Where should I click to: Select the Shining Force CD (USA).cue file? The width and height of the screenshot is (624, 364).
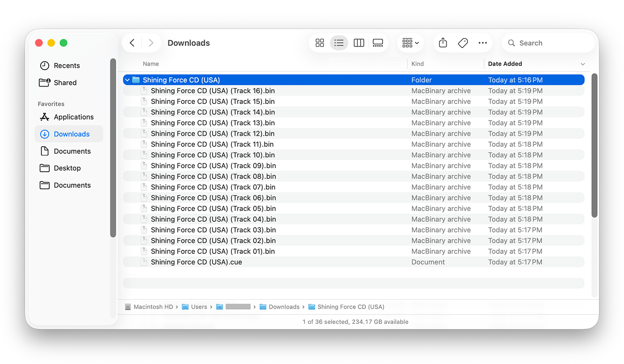(x=354, y=262)
